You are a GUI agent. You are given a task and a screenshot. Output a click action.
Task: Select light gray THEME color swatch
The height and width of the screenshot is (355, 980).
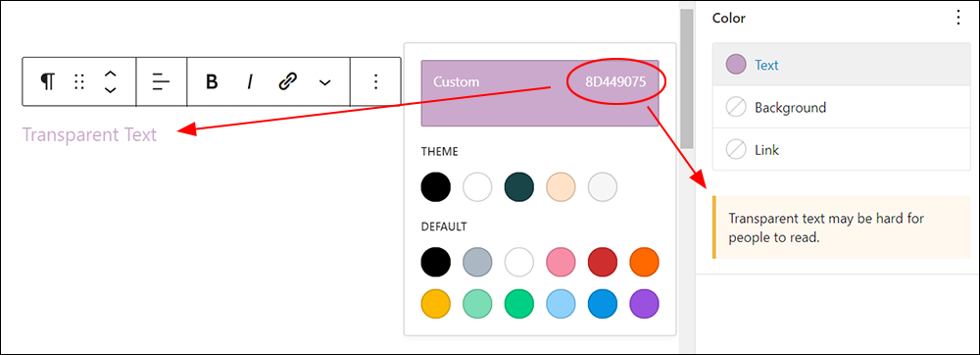click(x=603, y=187)
